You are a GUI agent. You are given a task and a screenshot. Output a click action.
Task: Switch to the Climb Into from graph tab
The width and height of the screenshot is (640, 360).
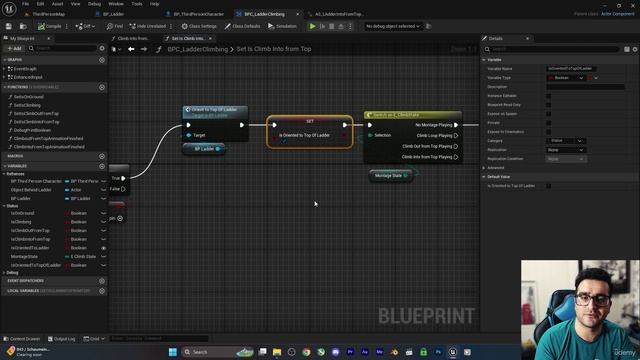click(x=133, y=38)
